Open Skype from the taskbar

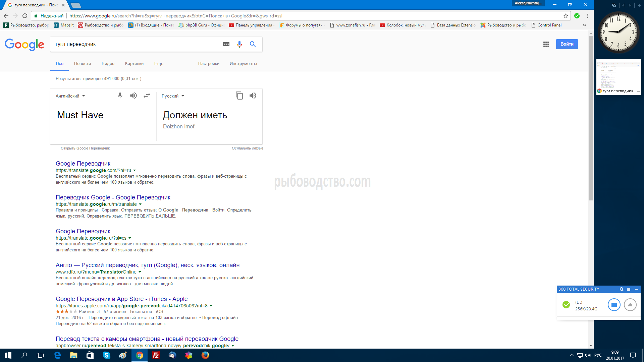tap(107, 355)
